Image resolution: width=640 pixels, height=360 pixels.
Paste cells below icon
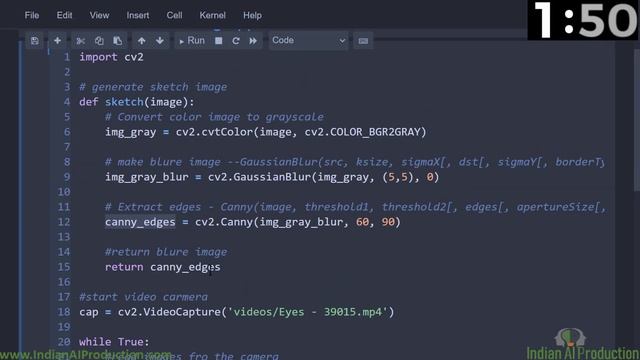(118, 40)
